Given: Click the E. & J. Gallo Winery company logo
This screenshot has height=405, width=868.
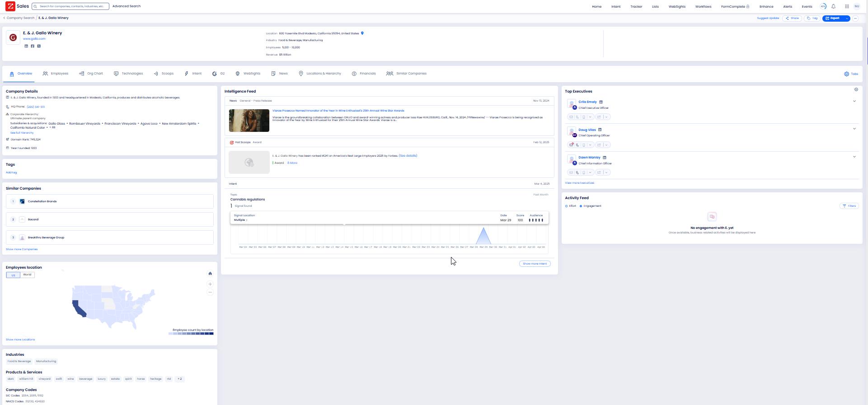Looking at the screenshot, I should pos(13,37).
